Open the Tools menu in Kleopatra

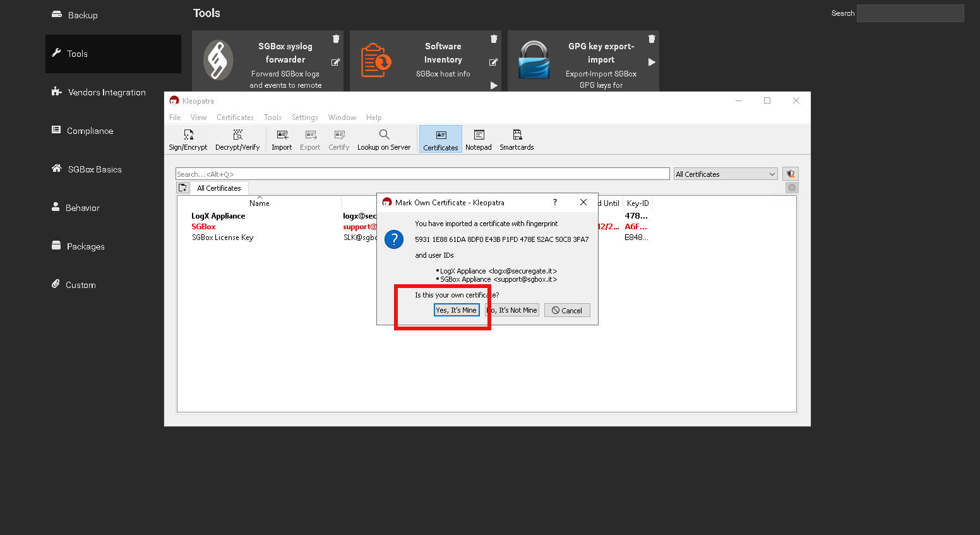click(273, 117)
